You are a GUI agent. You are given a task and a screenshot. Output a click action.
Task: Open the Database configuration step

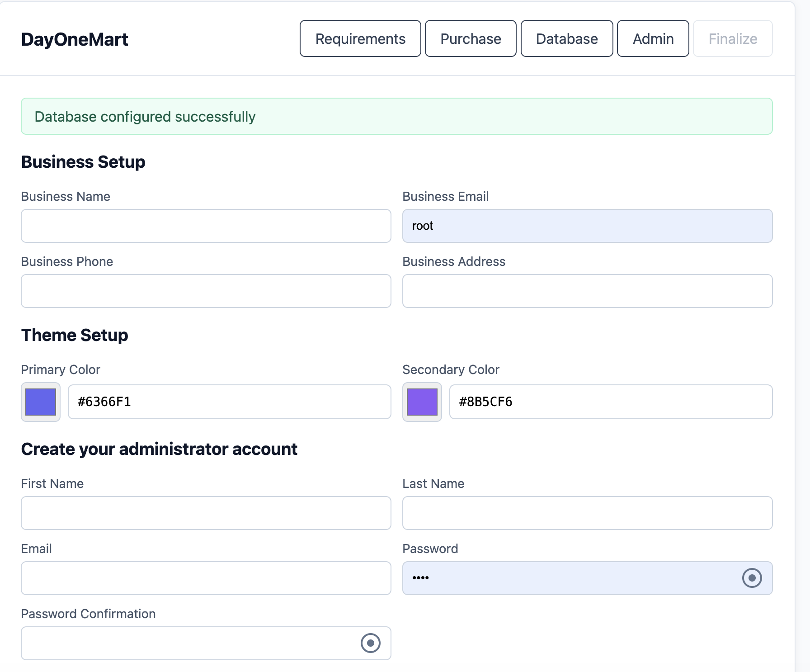[566, 38]
